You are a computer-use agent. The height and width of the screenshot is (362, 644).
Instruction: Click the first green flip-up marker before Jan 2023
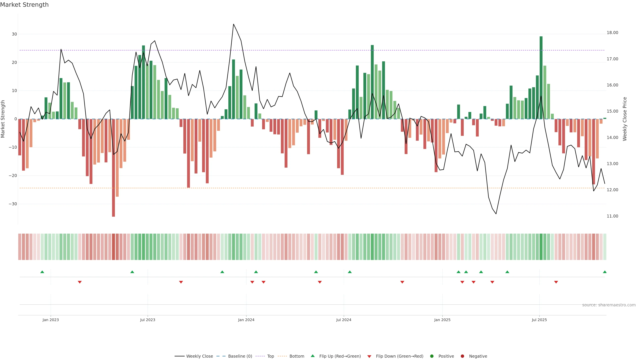(42, 272)
